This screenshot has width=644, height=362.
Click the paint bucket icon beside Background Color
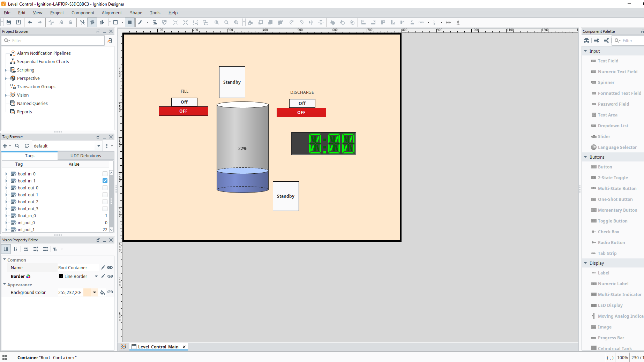click(x=102, y=292)
